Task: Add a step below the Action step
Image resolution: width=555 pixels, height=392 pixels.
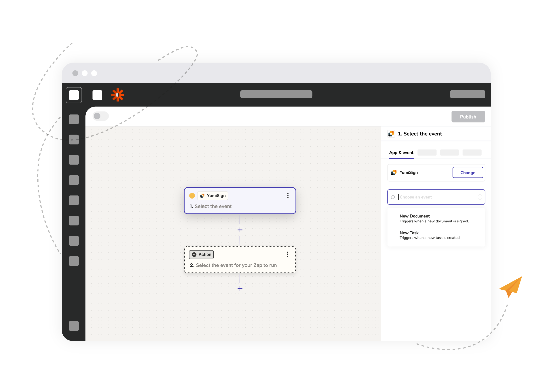Action: coord(240,289)
